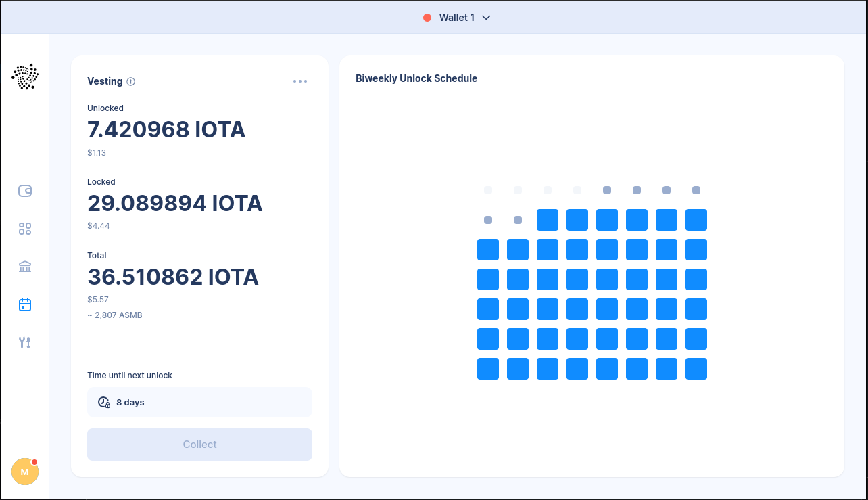Click the ~ 2,807 ASMB text
The width and height of the screenshot is (868, 500).
coord(115,315)
